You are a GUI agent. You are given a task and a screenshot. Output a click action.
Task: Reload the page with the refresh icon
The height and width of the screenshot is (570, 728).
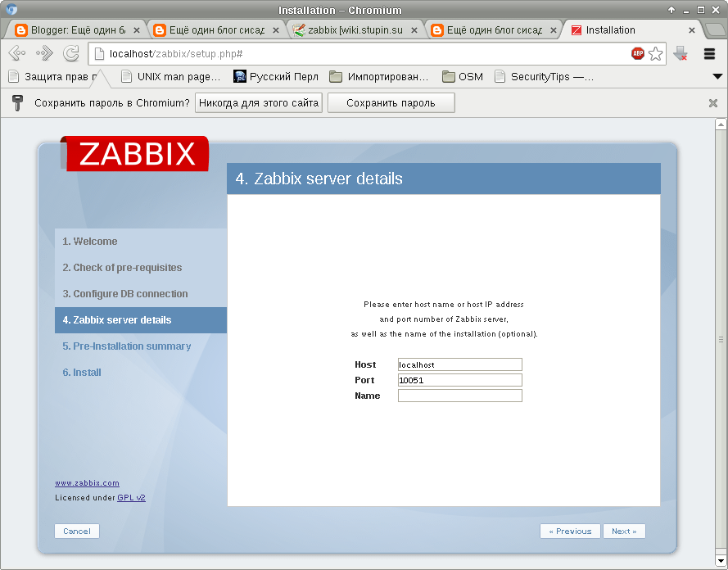[71, 54]
